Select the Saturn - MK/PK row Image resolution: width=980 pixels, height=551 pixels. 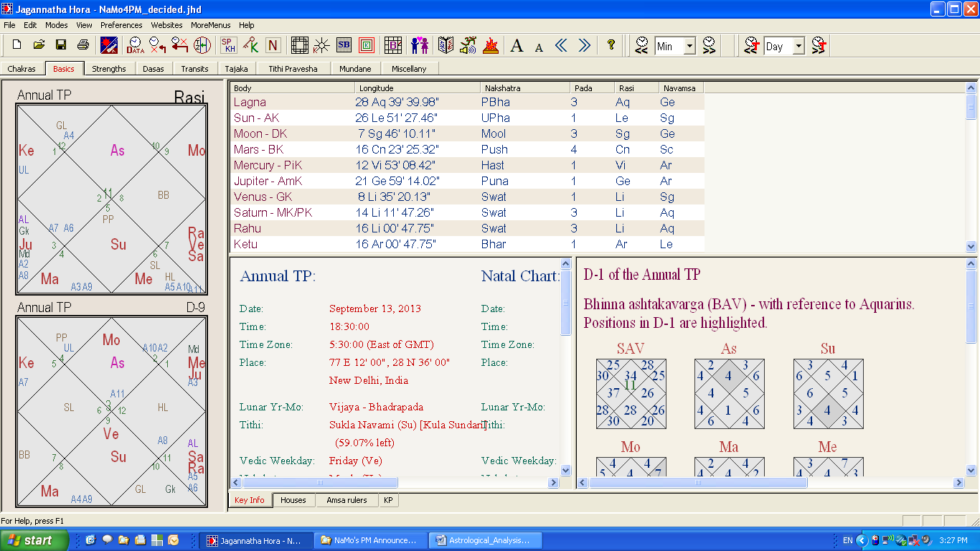tap(467, 212)
